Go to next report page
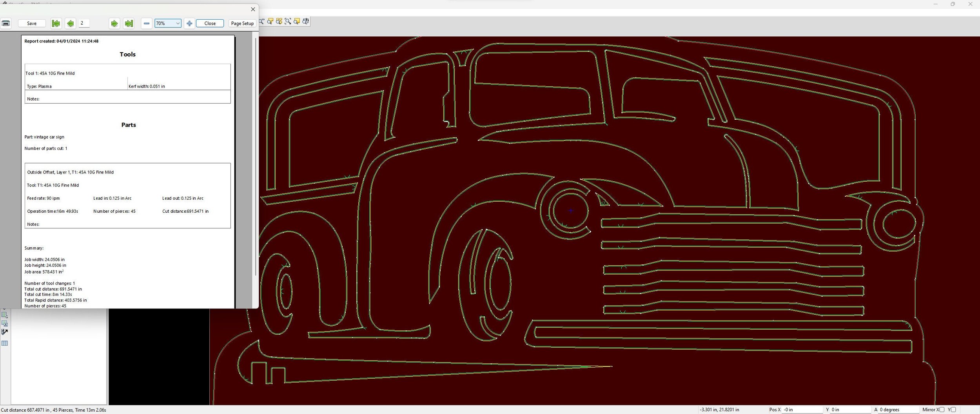The image size is (980, 414). (x=114, y=24)
